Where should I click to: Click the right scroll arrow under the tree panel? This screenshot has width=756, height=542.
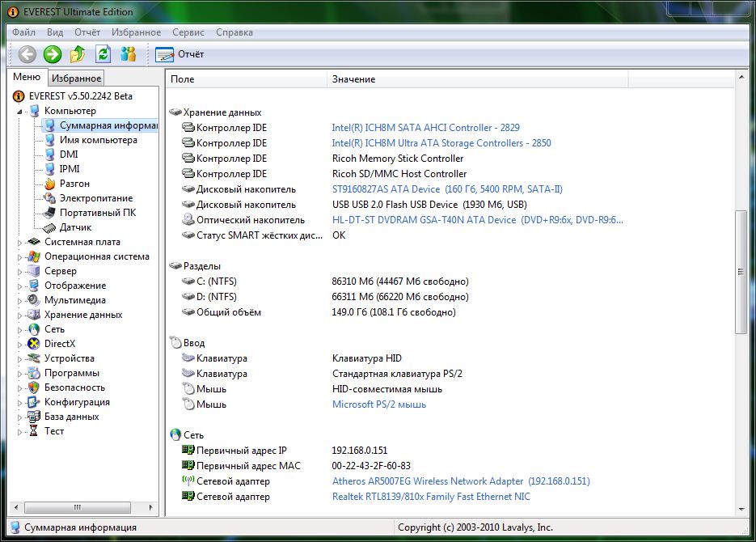[x=151, y=507]
